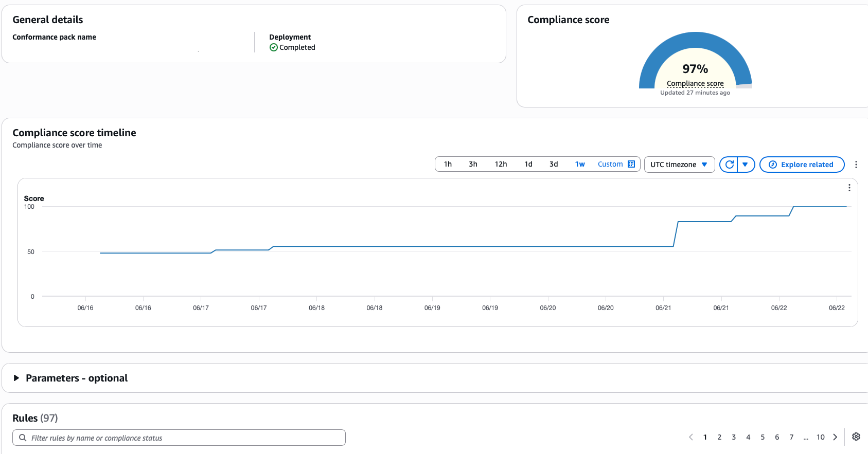Select the 12h time range
The width and height of the screenshot is (868, 454).
tap(501, 164)
